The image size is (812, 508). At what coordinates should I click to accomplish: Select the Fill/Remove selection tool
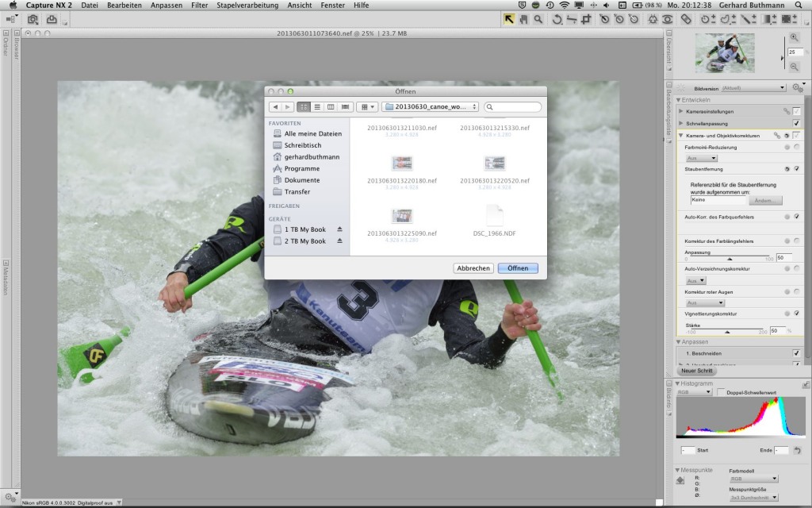pos(789,20)
